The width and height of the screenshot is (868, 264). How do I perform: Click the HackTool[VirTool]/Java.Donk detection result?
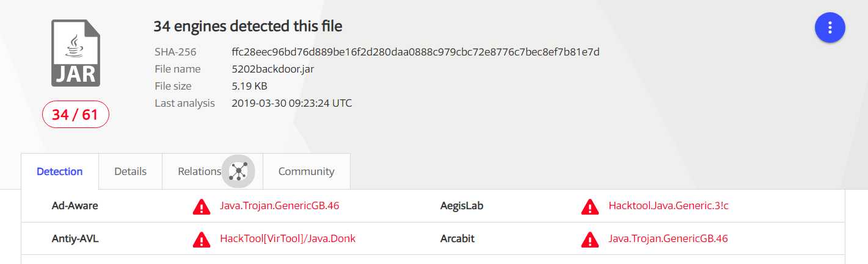click(288, 238)
